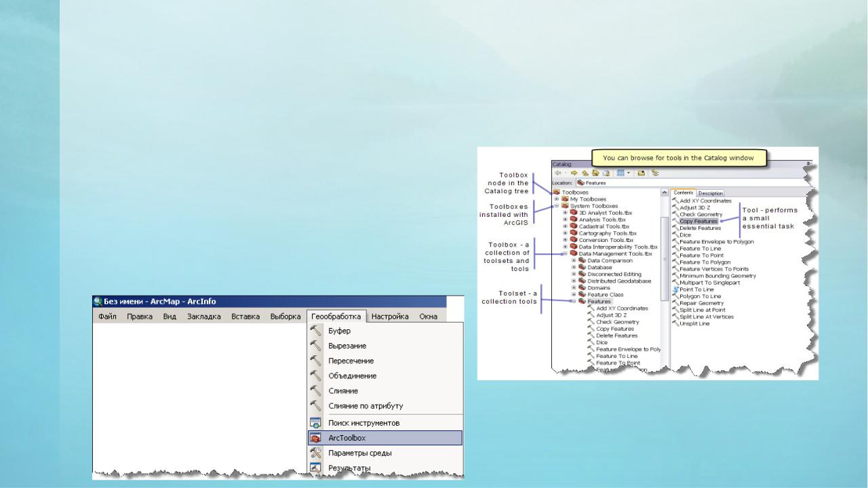
Task: Open the Настройка menu
Action: click(x=390, y=317)
